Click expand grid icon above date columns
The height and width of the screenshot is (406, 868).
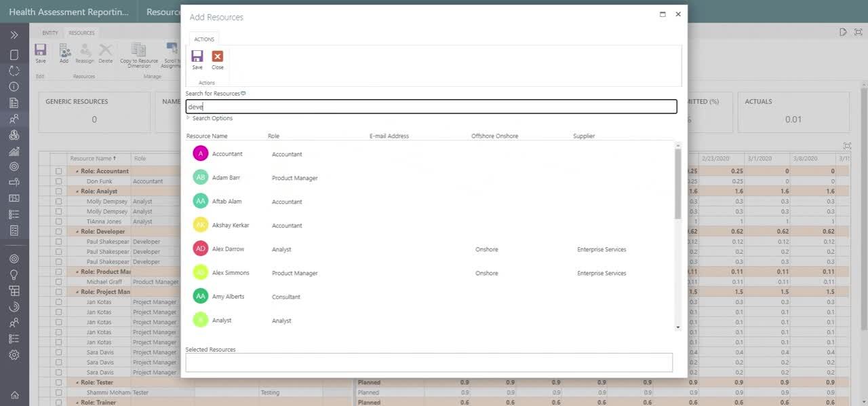(x=847, y=146)
